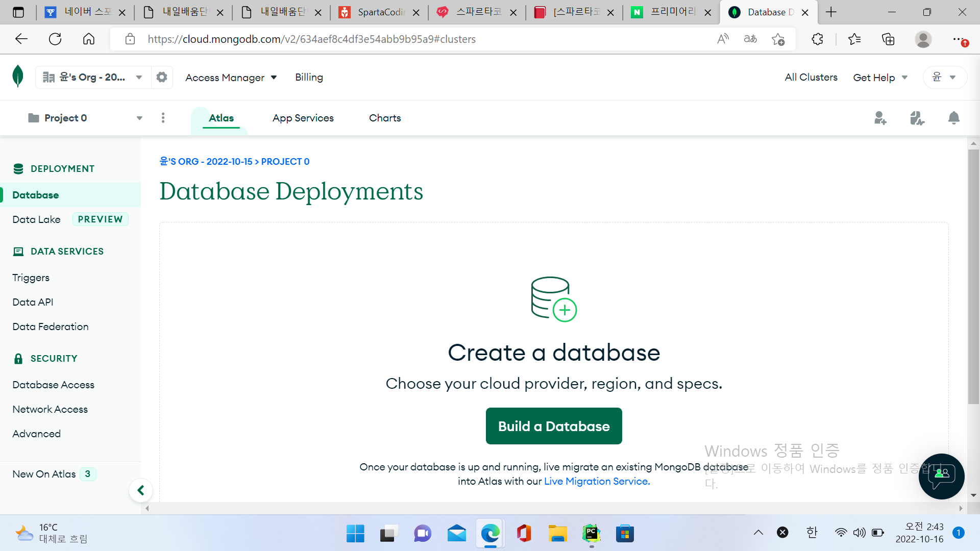This screenshot has height=551, width=980.
Task: Open PyCharm from the taskbar
Action: [591, 534]
